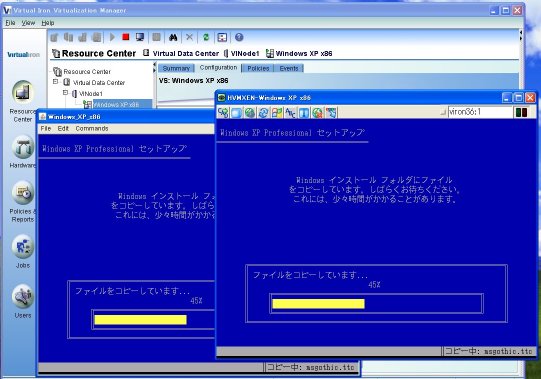Collapse the Virtual Data Center tree node
The width and height of the screenshot is (541, 379).
tap(56, 82)
